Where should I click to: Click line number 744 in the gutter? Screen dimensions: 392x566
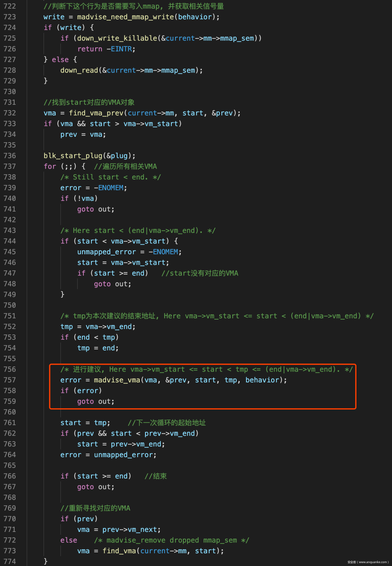coord(10,241)
